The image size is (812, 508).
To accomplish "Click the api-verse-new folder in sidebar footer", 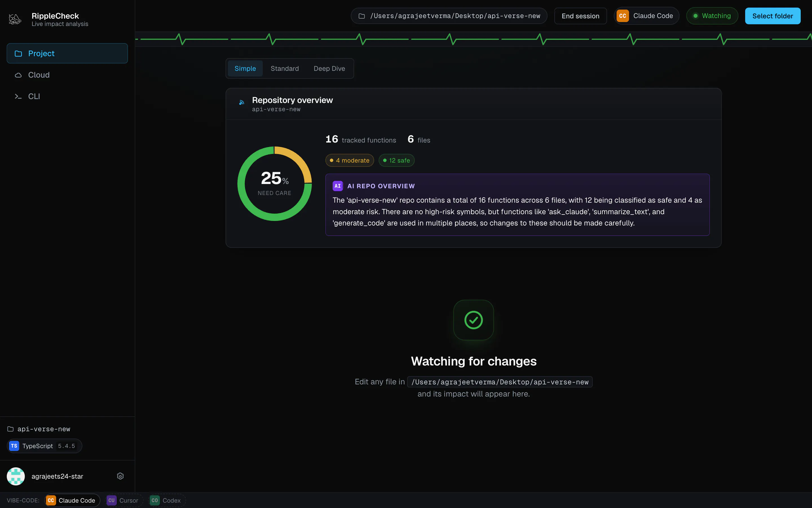I will click(x=39, y=429).
